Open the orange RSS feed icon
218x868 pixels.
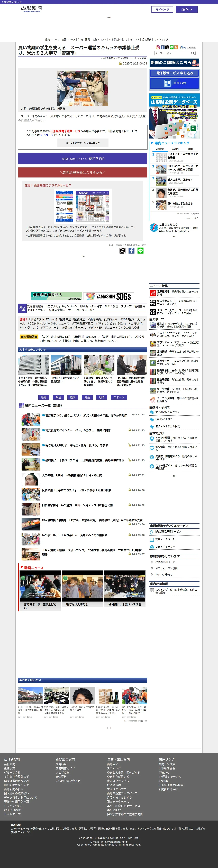pos(176,47)
